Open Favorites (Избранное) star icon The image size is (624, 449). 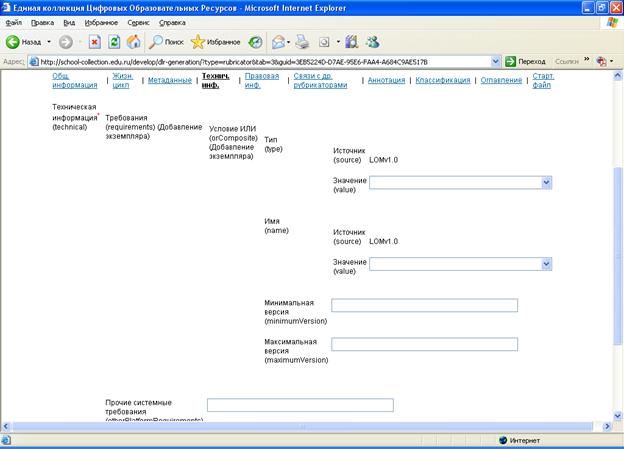pos(197,42)
